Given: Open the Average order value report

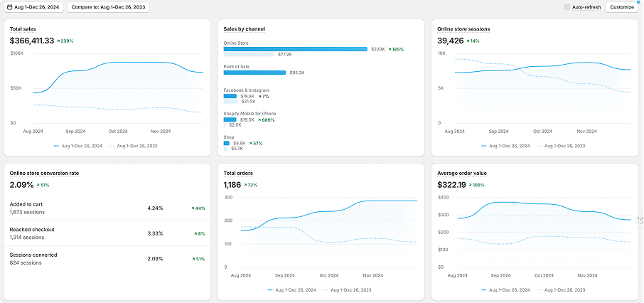Looking at the screenshot, I should click(x=462, y=173).
